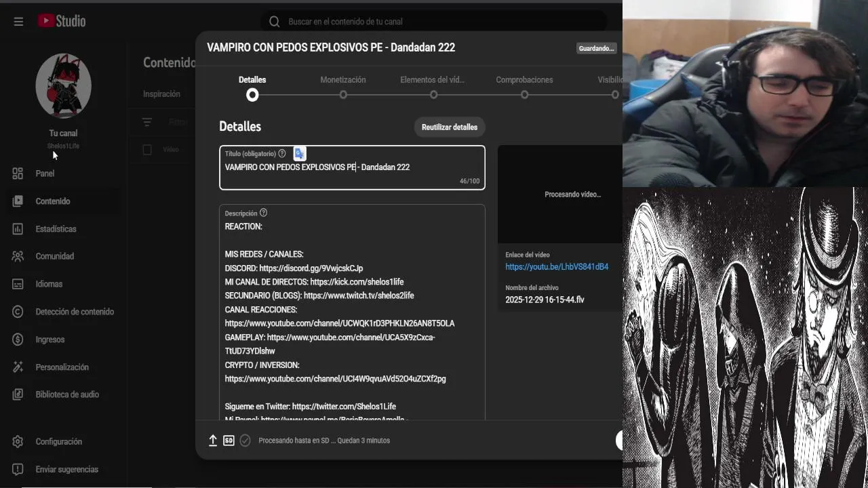Image resolution: width=868 pixels, height=488 pixels.
Task: Click the dialog title heading text
Action: [331, 47]
